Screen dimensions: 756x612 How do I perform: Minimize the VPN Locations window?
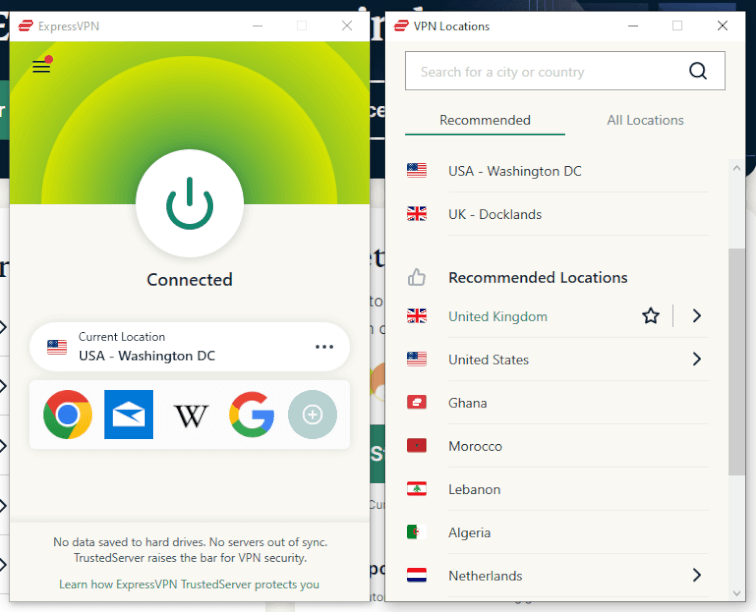(633, 26)
